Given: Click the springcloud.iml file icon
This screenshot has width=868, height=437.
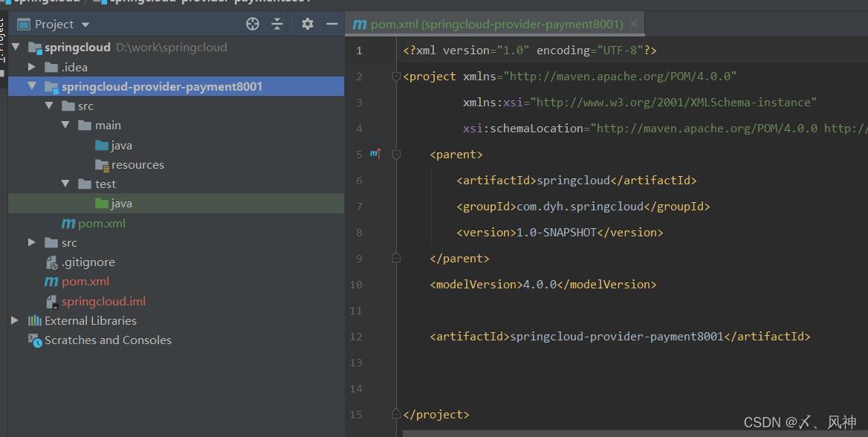Looking at the screenshot, I should pyautogui.click(x=51, y=302).
